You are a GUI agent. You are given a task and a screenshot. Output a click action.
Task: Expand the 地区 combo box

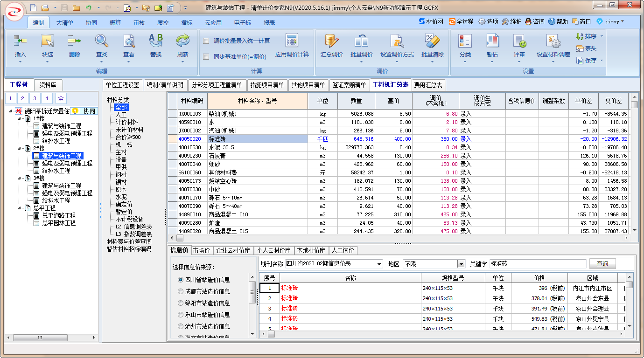[461, 264]
